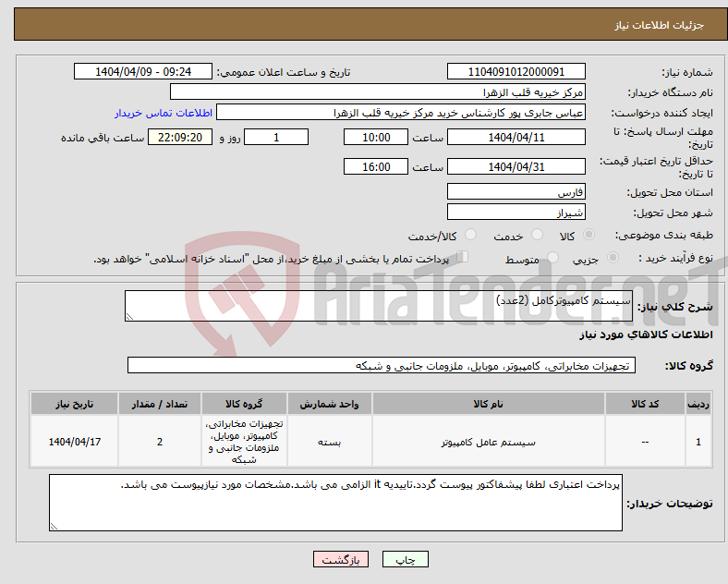
Task: Click the نام کالا column header
Action: pyautogui.click(x=488, y=404)
